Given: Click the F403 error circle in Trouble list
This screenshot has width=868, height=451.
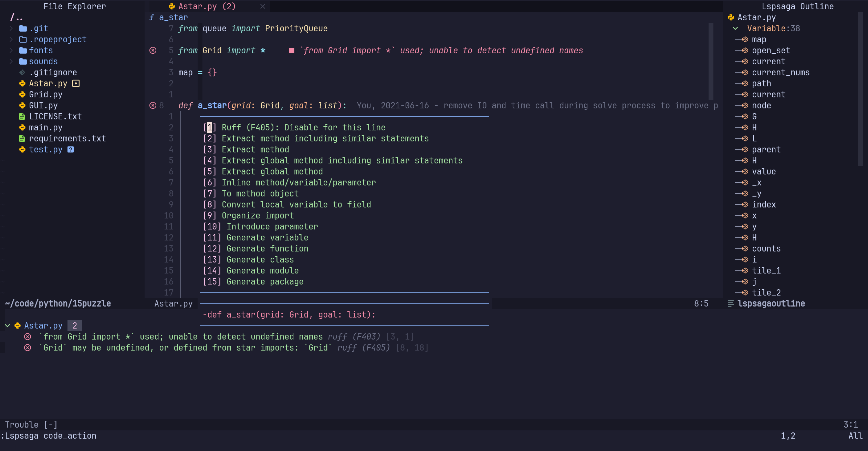Looking at the screenshot, I should (x=28, y=337).
